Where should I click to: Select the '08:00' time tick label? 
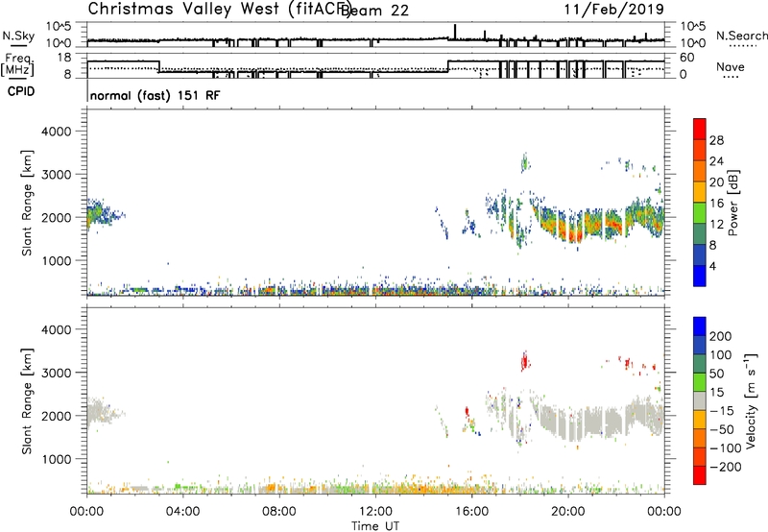278,512
